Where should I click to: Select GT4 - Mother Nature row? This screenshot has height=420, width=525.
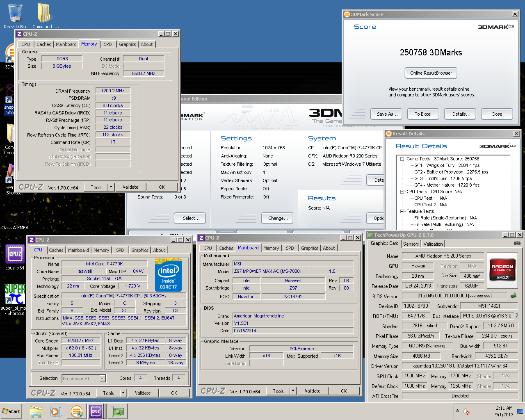(x=447, y=185)
